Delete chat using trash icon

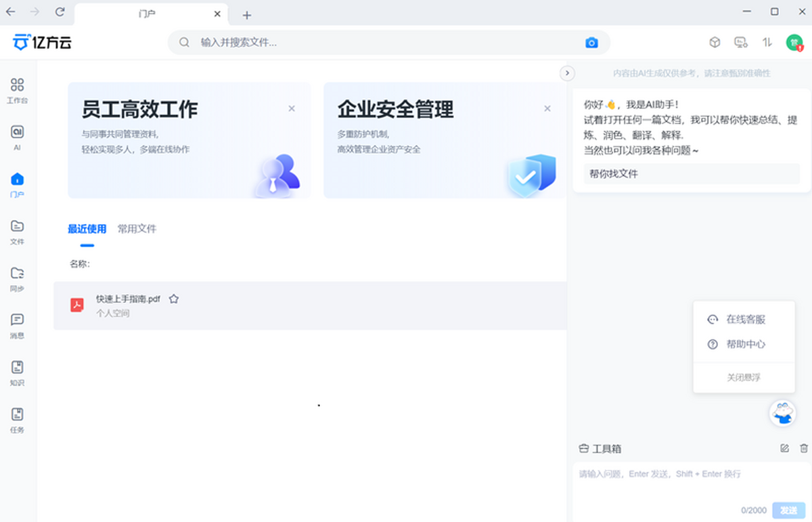coord(804,448)
